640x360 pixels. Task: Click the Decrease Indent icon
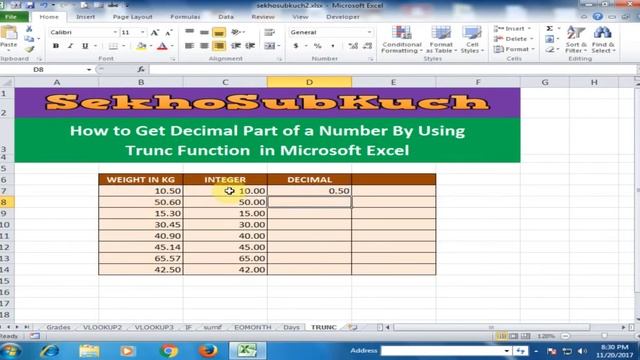tap(236, 46)
